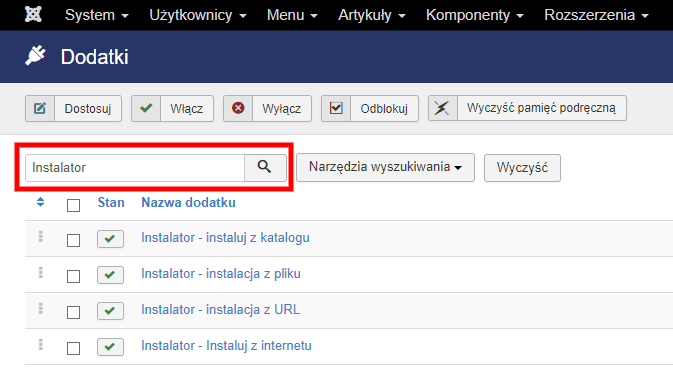
Task: Tick the select-all checkbox in header
Action: pyautogui.click(x=73, y=205)
